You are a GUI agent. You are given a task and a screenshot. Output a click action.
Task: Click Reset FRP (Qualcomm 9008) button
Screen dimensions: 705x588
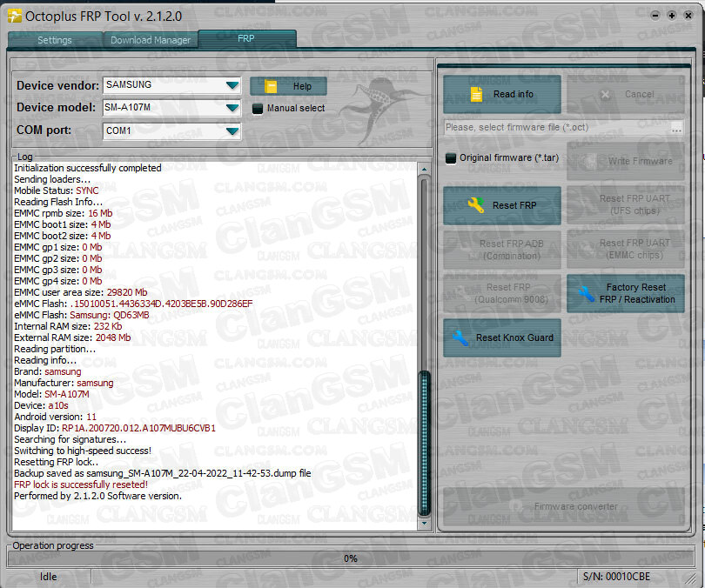click(x=502, y=293)
